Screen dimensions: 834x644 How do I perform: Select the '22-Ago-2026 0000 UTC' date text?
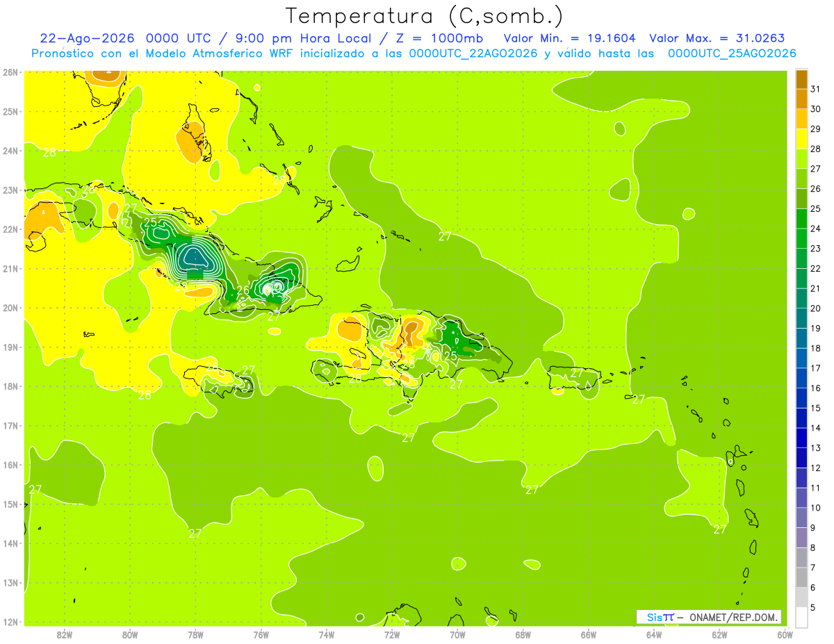coord(124,38)
